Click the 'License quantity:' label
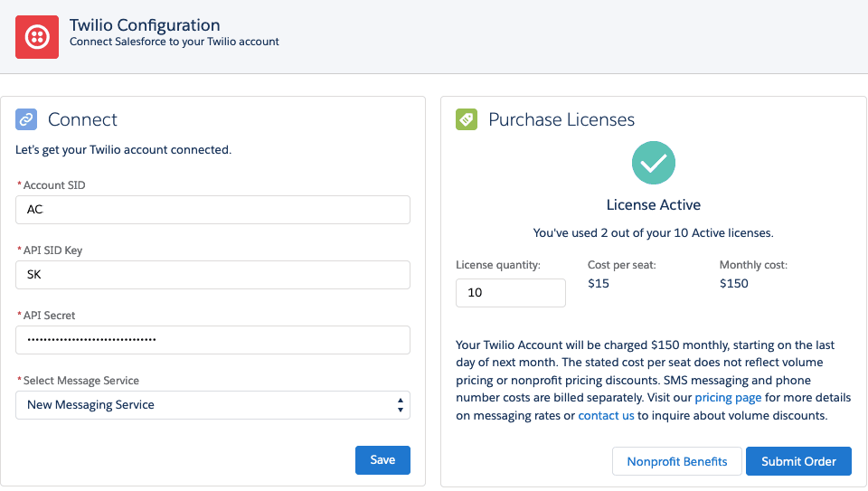Image resolution: width=868 pixels, height=491 pixels. (497, 265)
